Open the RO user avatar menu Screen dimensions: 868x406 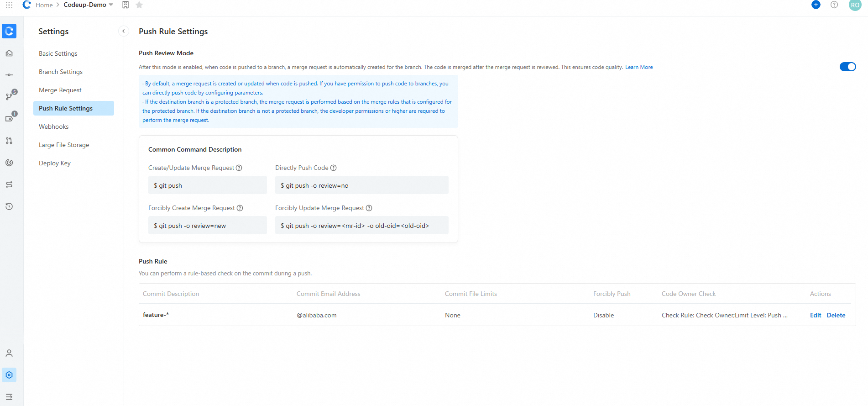click(x=855, y=5)
